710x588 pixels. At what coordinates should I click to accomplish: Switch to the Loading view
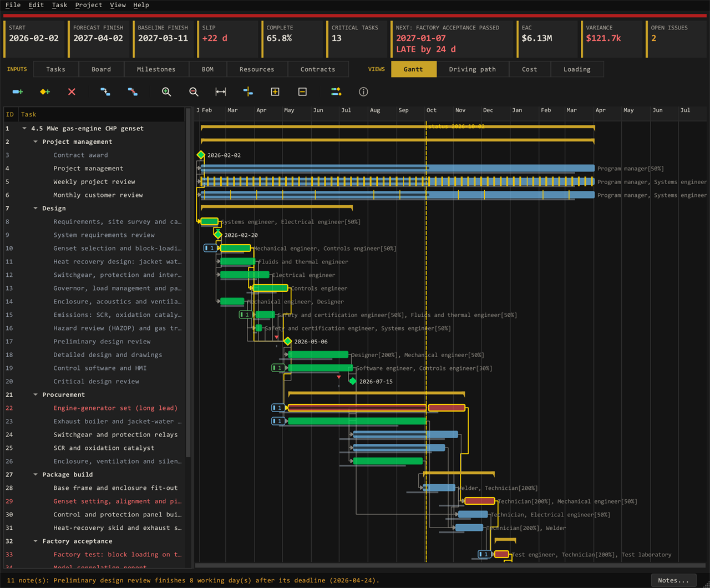point(577,69)
